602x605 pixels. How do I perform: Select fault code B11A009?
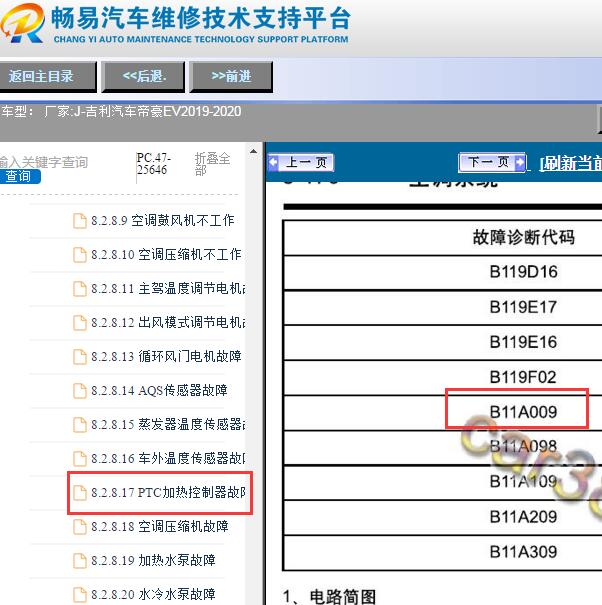(x=523, y=412)
